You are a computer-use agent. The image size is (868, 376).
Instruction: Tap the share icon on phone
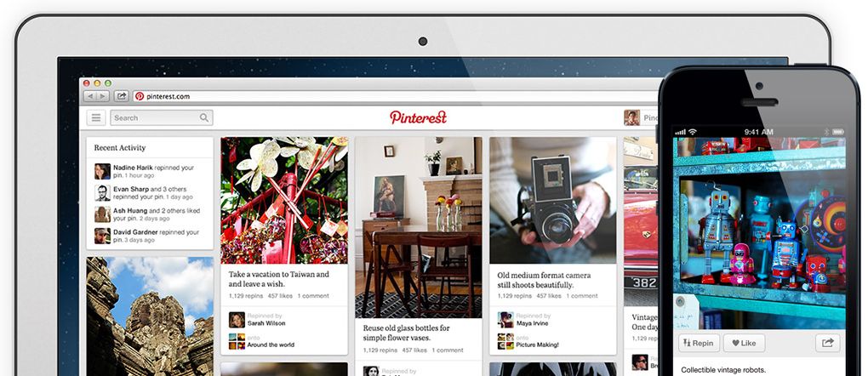pyautogui.click(x=828, y=343)
